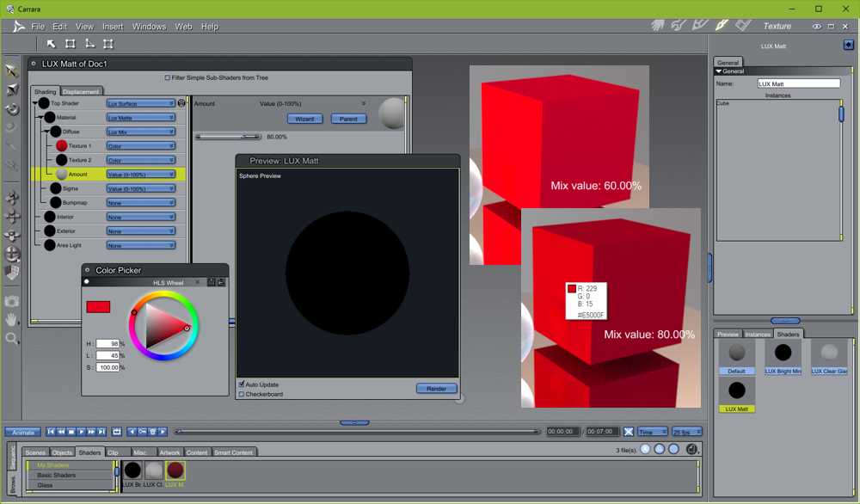860x504 pixels.
Task: Play the animation
Action: tap(81, 432)
